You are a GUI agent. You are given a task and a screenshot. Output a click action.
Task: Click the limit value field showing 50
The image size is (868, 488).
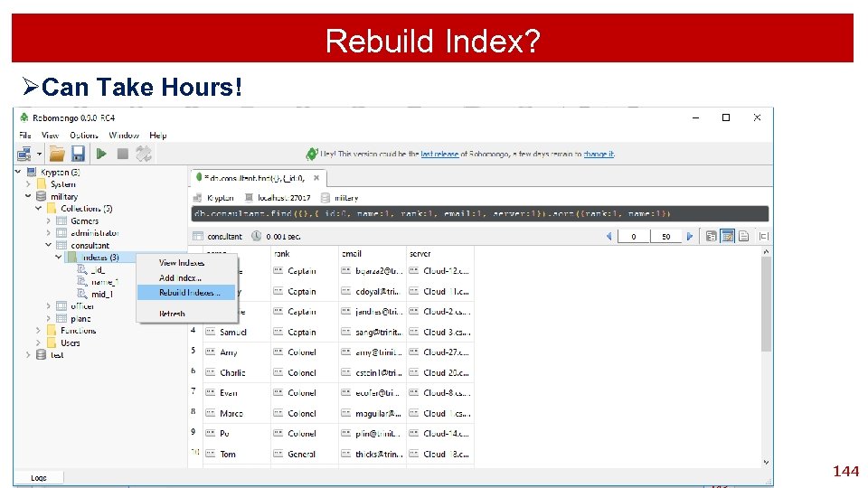[x=666, y=236]
